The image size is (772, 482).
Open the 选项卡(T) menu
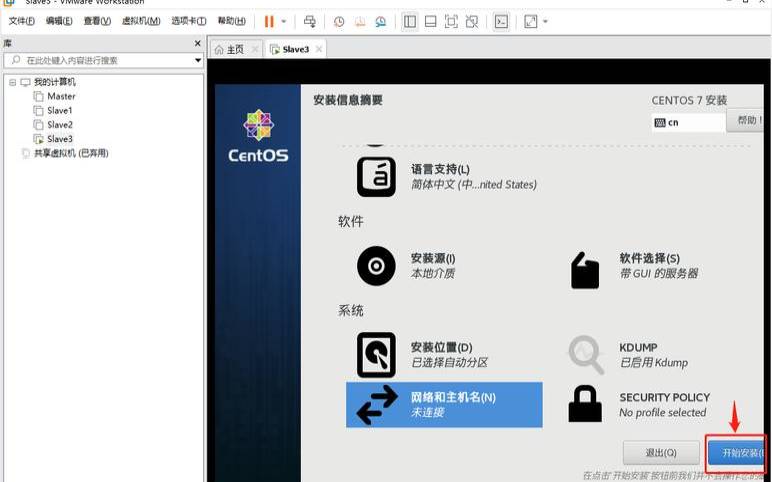click(x=189, y=21)
